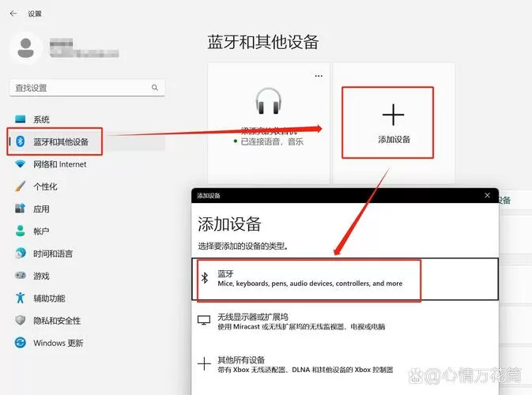Image resolution: width=532 pixels, height=395 pixels.
Task: Click the Wi-Fi icon for 网络和 Internet
Action: tap(21, 164)
